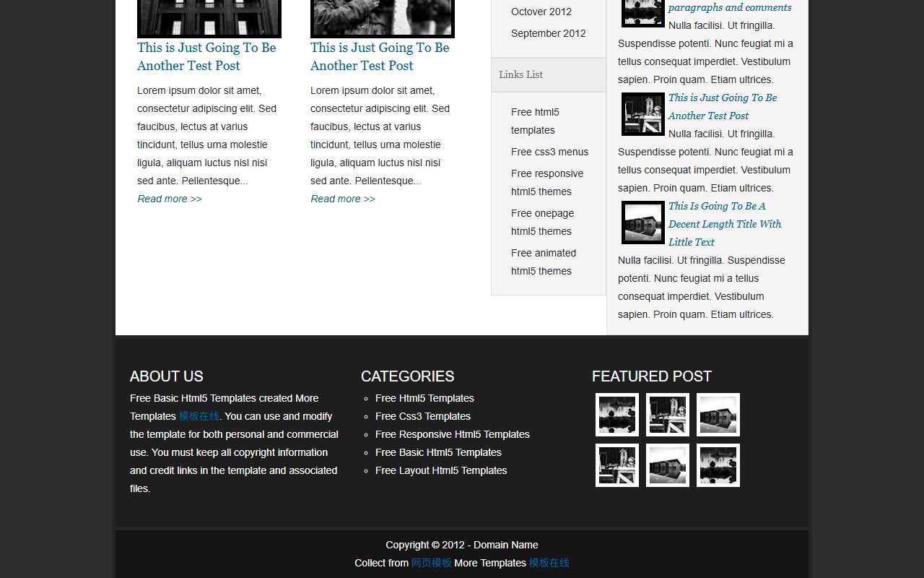Click left post title 'This is Just Going To Be Another Test Post'
The width and height of the screenshot is (924, 578).
(x=206, y=56)
